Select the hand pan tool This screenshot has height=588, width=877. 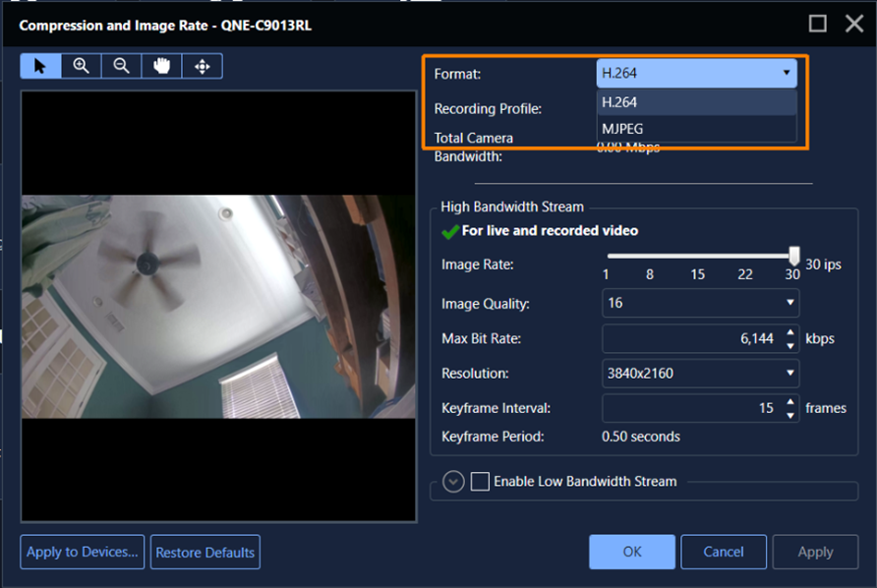(161, 66)
